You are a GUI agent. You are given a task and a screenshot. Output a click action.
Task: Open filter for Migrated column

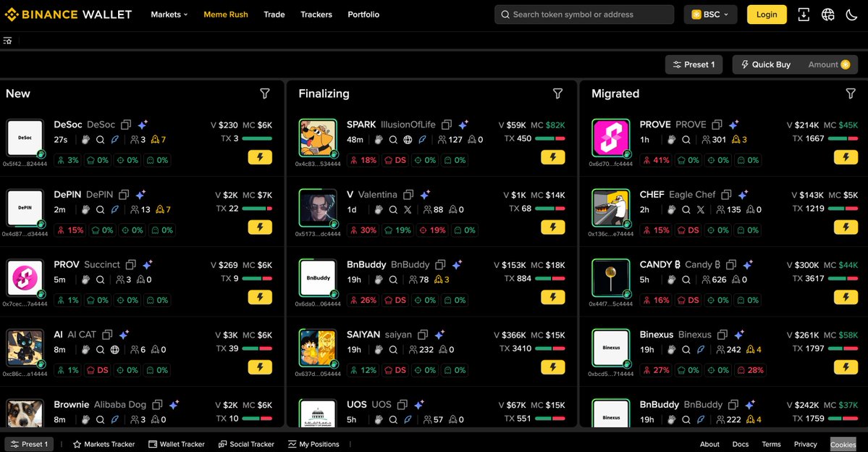[x=851, y=93]
